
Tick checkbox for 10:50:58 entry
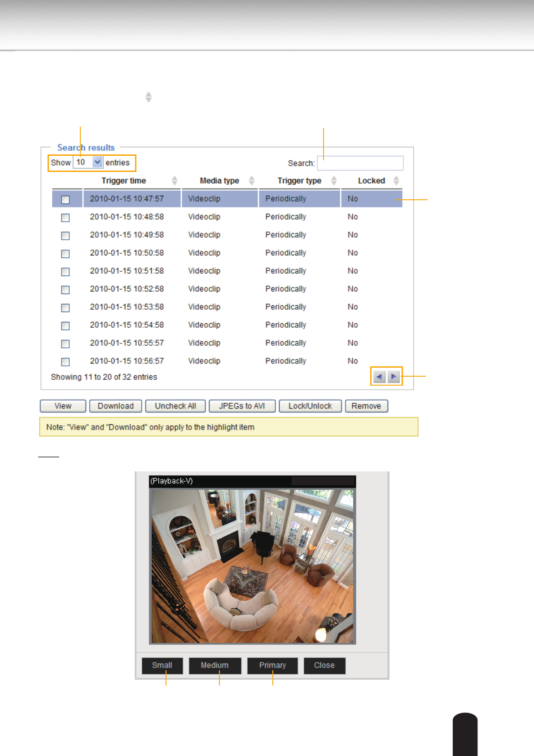point(66,254)
